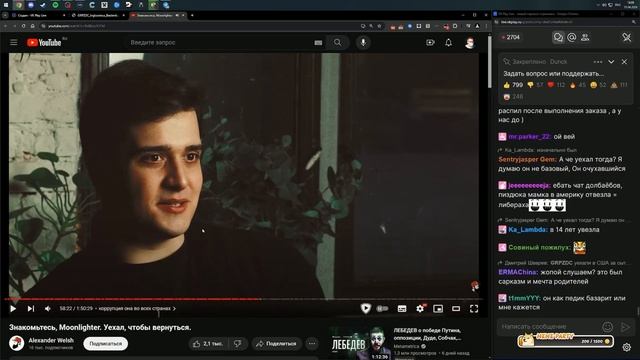The height and width of the screenshot is (360, 640).
Task: Like the video with 2,1 тыс. likes
Action: tap(208, 344)
